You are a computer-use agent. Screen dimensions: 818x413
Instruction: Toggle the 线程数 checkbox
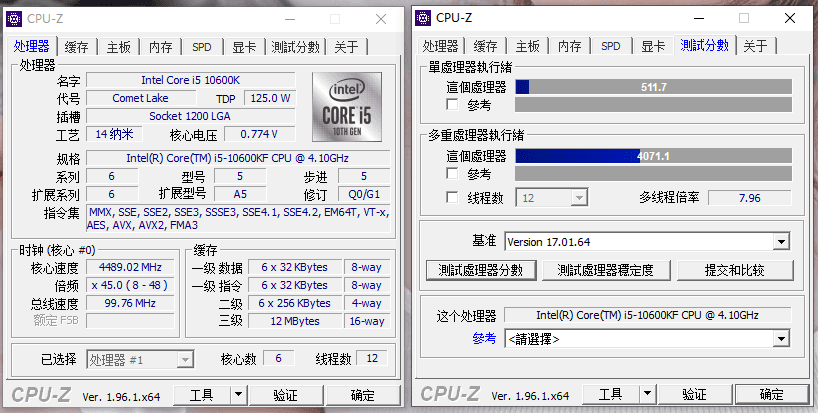[452, 198]
